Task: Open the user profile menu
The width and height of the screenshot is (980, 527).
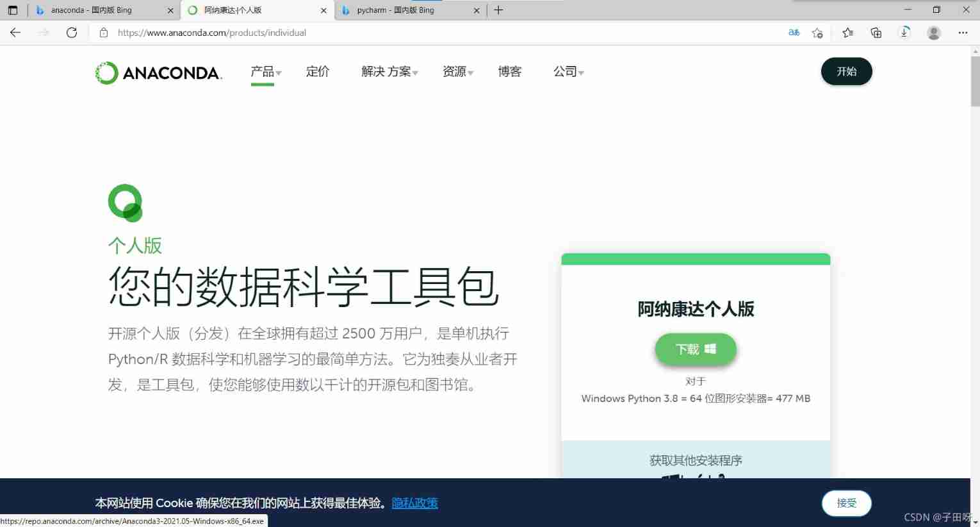Action: click(934, 33)
